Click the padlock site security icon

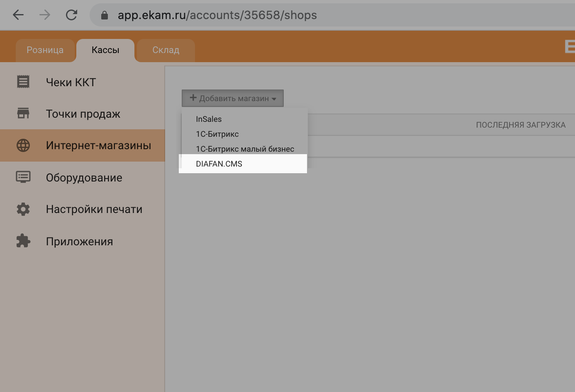(105, 15)
